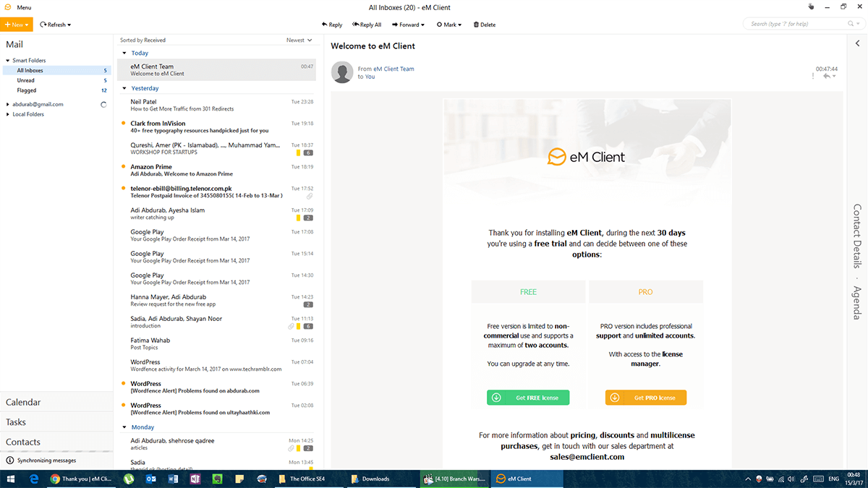Click the download icon on Get FREE license

tap(496, 398)
